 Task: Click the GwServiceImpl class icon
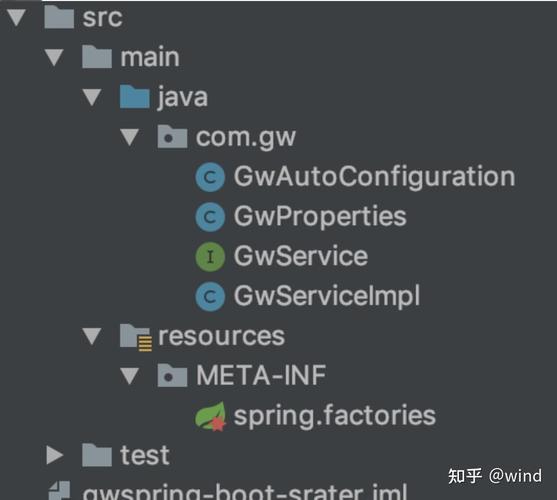(210, 297)
